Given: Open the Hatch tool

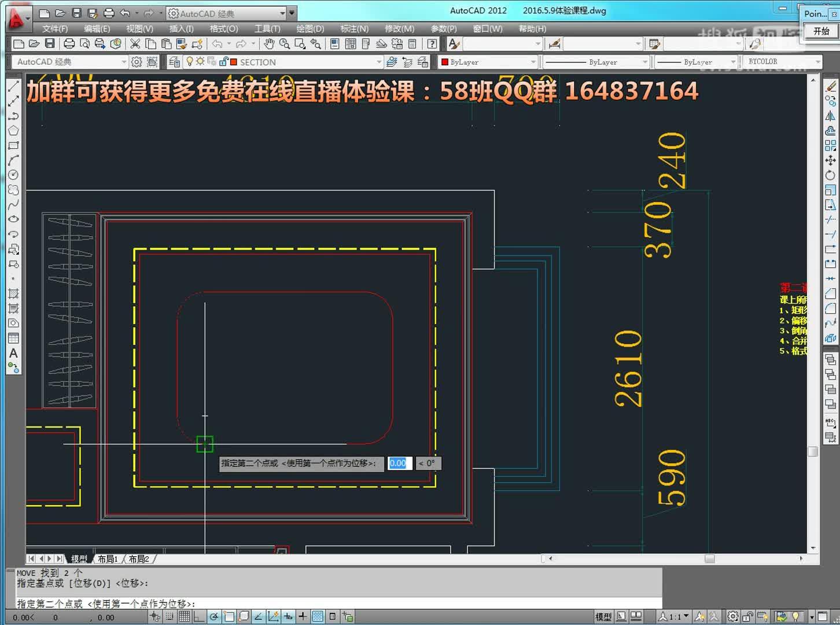Looking at the screenshot, I should coord(14,295).
